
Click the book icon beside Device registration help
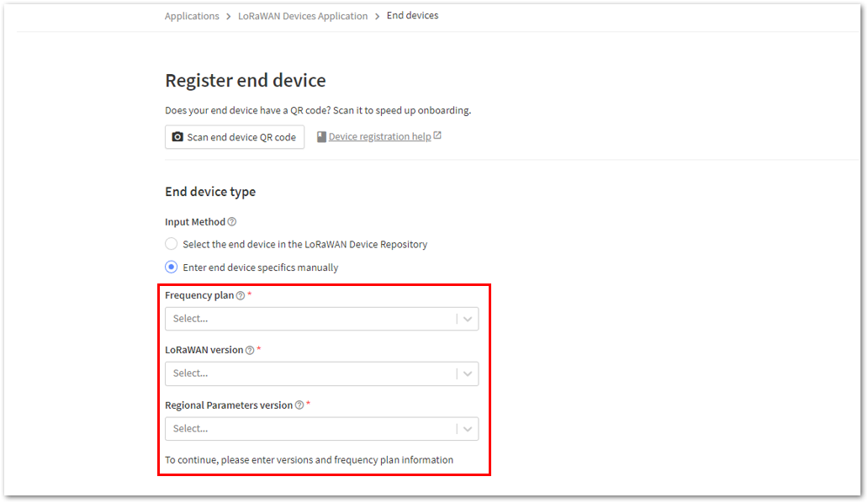point(321,136)
